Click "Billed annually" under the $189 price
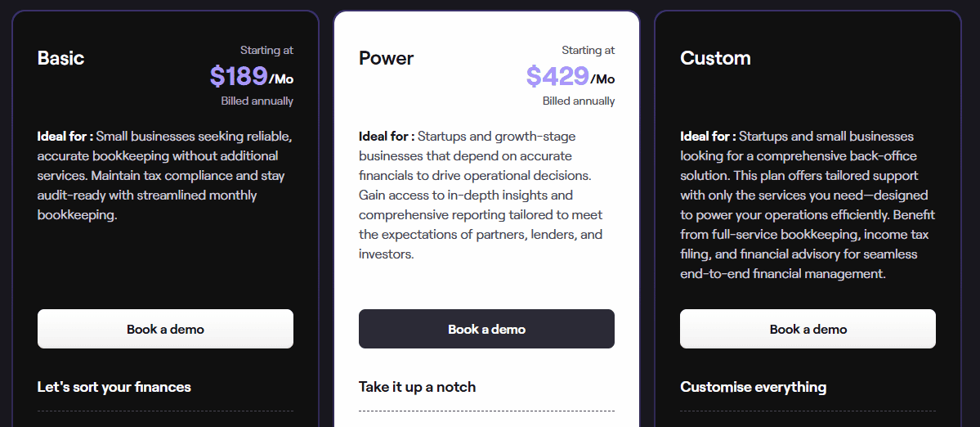 pos(257,101)
